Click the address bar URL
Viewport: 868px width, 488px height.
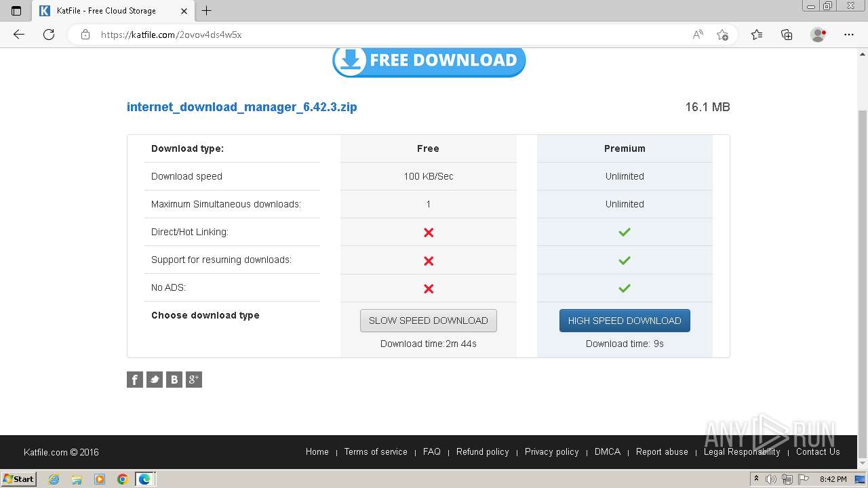pyautogui.click(x=171, y=35)
